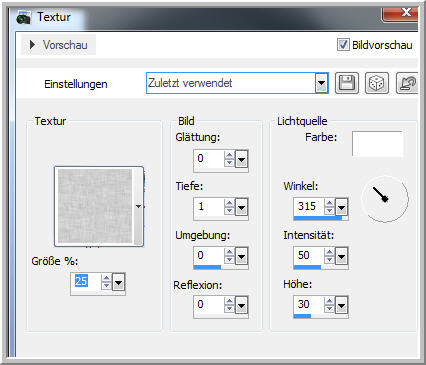The image size is (426, 365).
Task: Open the Glättung slider dropdown arrow
Action: tap(242, 159)
